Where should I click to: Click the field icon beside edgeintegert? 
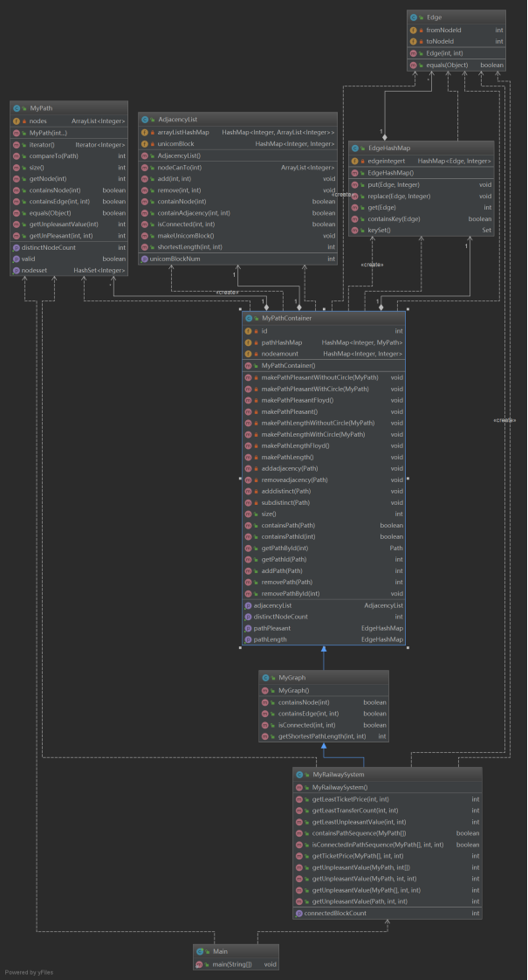[355, 161]
